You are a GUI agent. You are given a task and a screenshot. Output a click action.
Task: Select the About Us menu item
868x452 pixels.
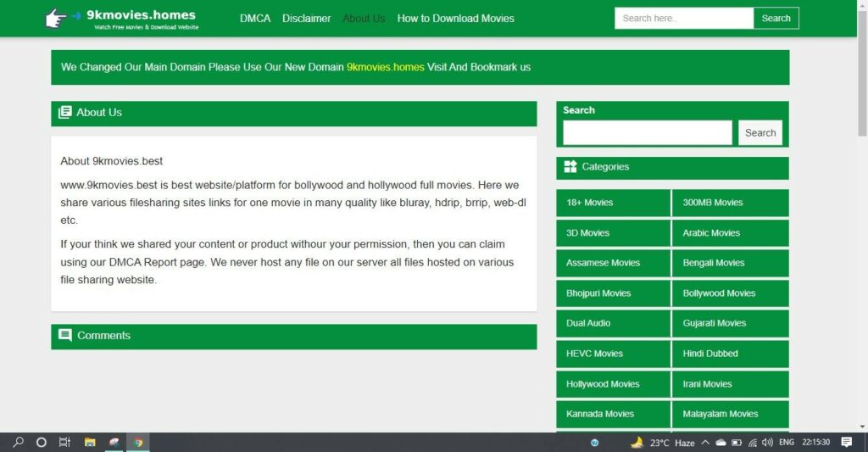[364, 19]
